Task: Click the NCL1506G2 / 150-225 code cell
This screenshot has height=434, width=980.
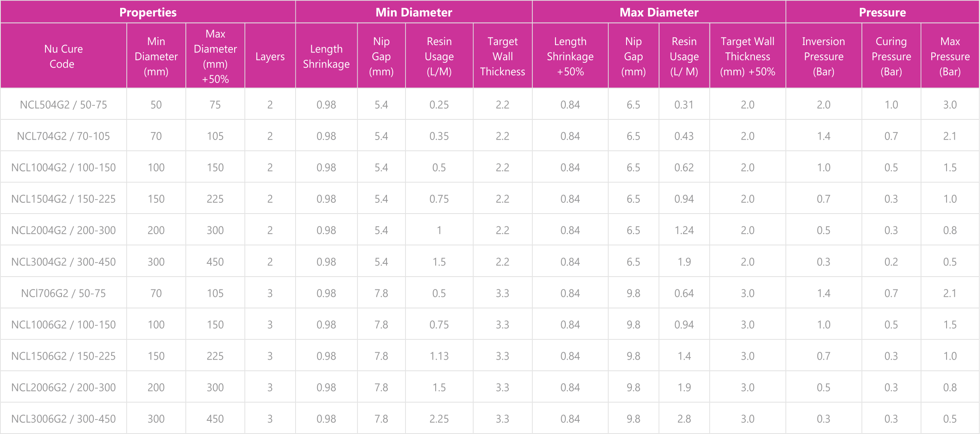Action: (64, 356)
